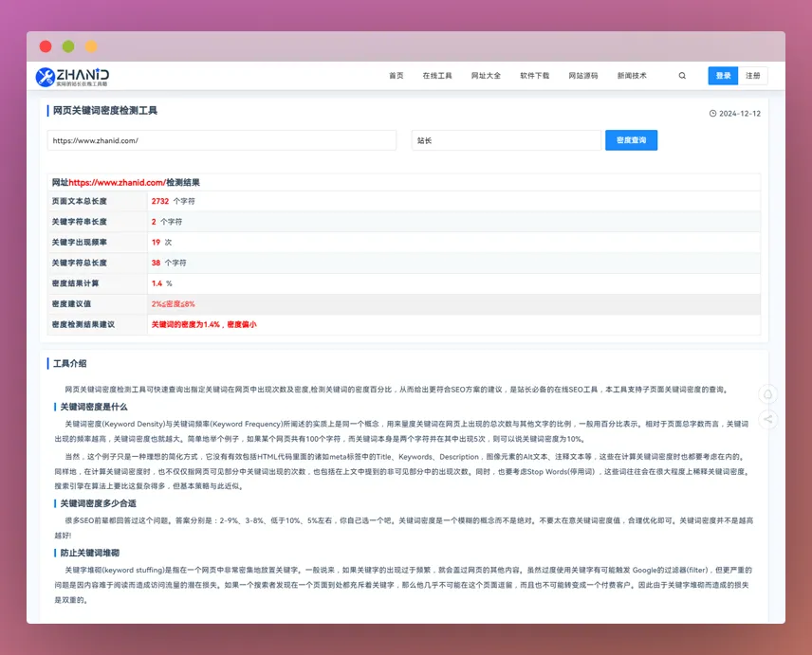The height and width of the screenshot is (655, 812).
Task: Click the floating bell icon on the right
Action: pyautogui.click(x=766, y=392)
